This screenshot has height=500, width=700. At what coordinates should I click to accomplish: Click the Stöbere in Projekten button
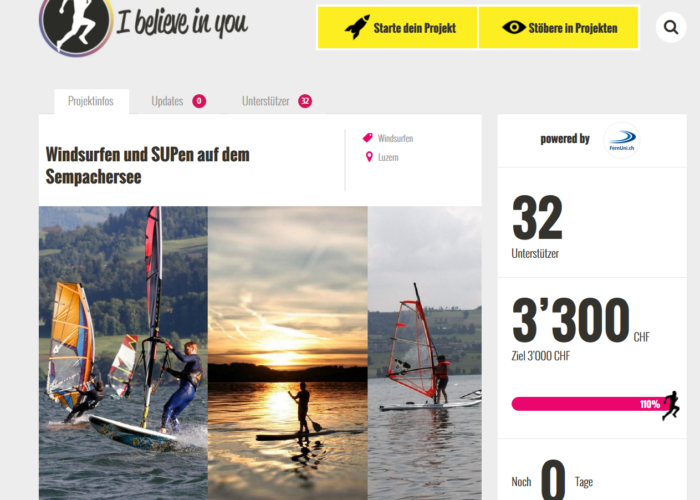tap(558, 28)
